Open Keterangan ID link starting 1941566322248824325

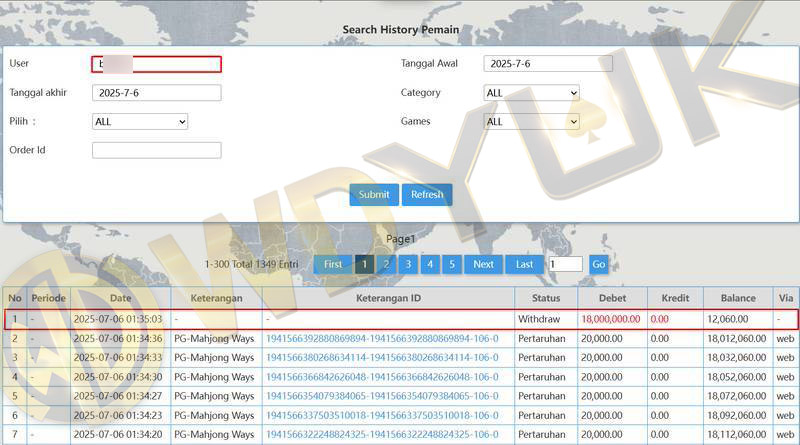382,435
